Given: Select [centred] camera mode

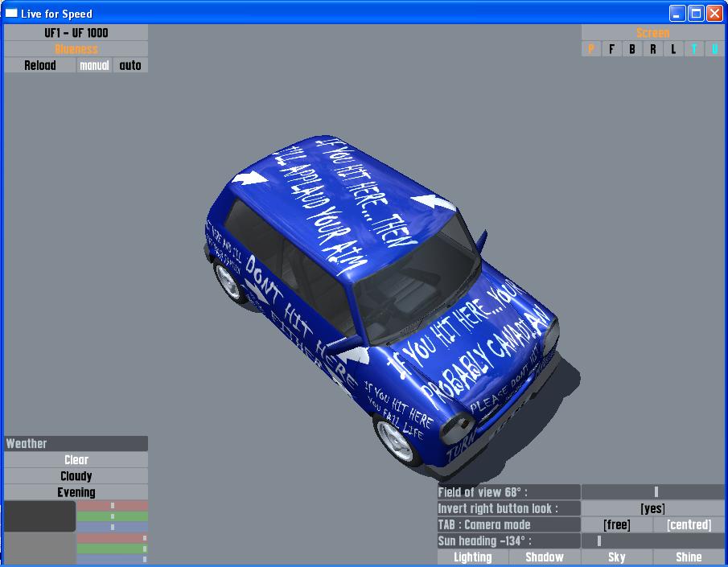Looking at the screenshot, I should [689, 524].
